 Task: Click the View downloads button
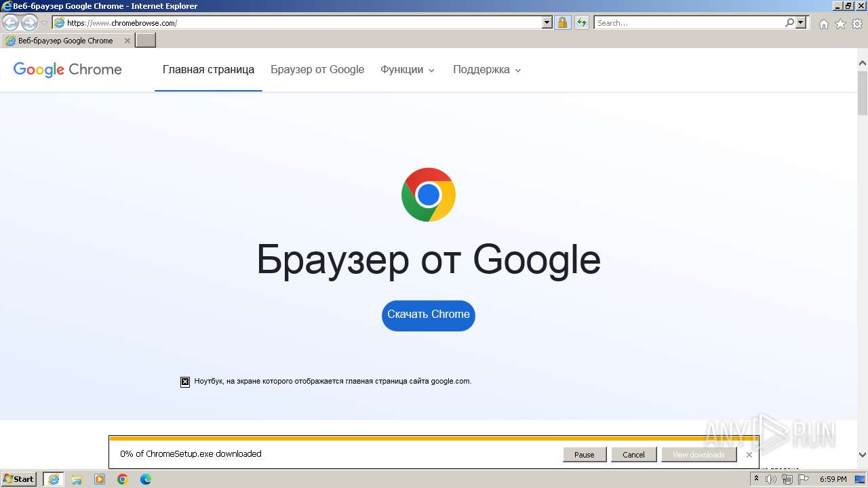pyautogui.click(x=698, y=455)
